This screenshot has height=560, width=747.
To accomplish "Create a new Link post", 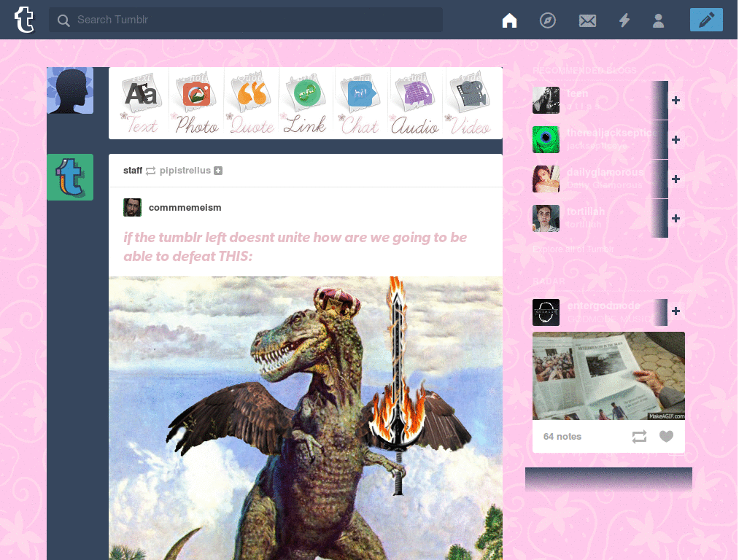I will [305, 103].
